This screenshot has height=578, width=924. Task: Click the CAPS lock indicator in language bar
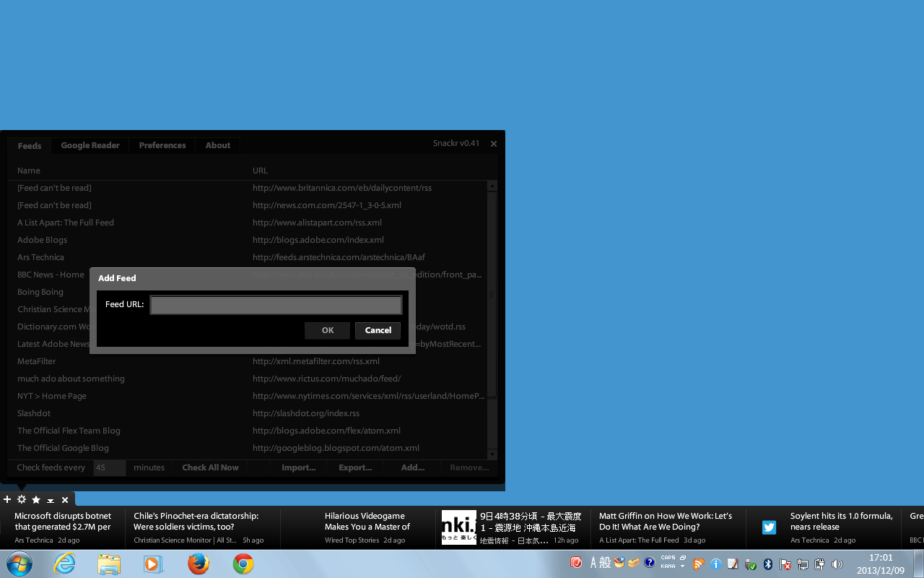click(x=668, y=558)
